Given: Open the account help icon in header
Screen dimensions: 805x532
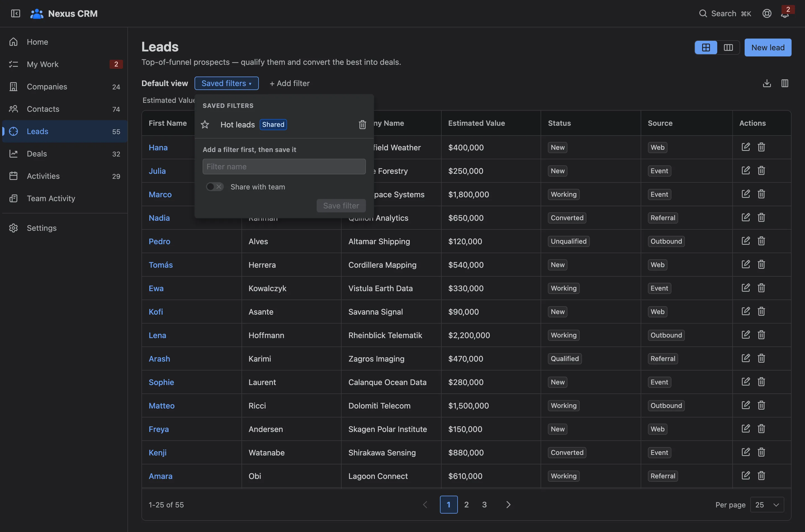Looking at the screenshot, I should [x=767, y=13].
